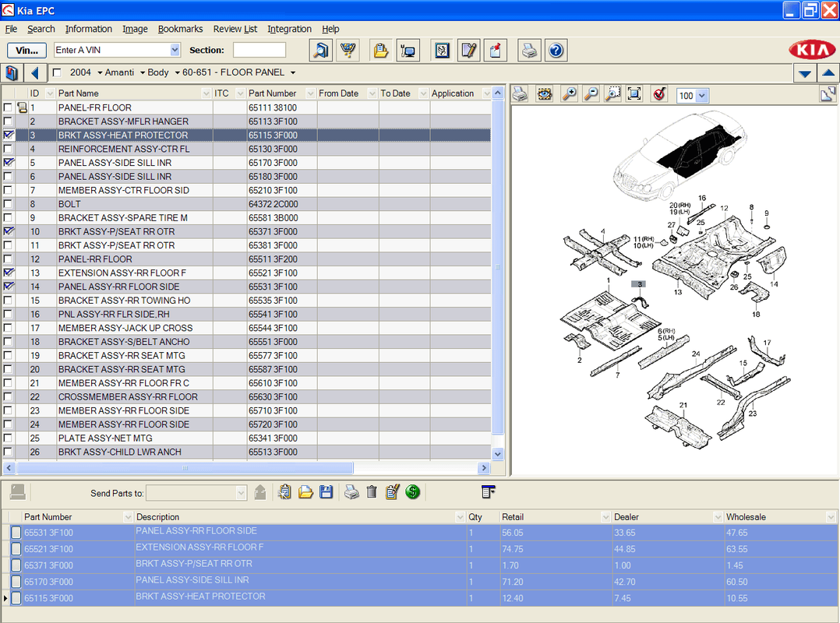Click the new parts list clipboard icon
Screen dimensions: 840x623
click(x=284, y=492)
